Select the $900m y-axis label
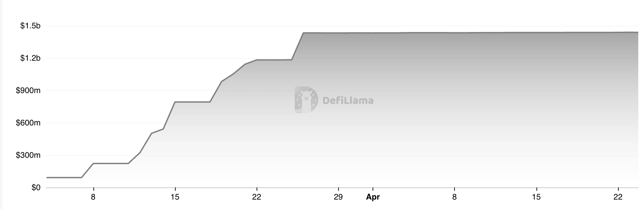The width and height of the screenshot is (644, 209). (28, 91)
